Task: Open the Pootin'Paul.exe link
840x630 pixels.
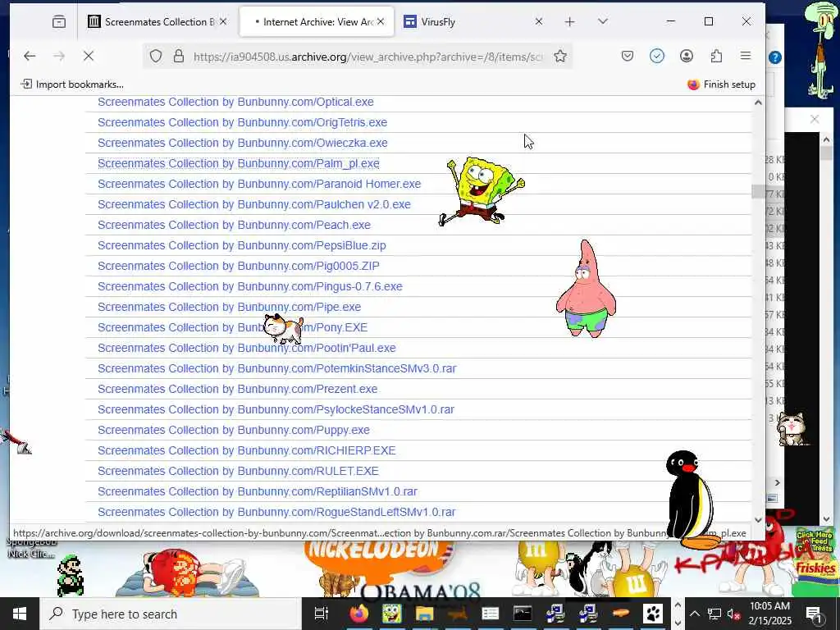Action: point(246,348)
